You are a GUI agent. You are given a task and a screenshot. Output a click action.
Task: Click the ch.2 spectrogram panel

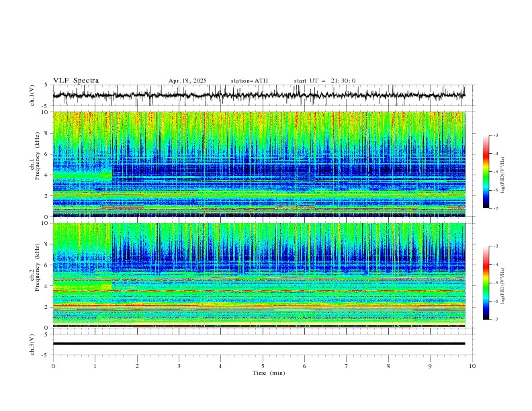tap(259, 275)
